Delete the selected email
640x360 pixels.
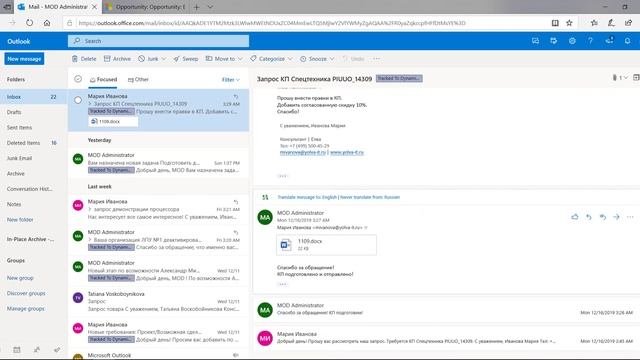pyautogui.click(x=84, y=59)
